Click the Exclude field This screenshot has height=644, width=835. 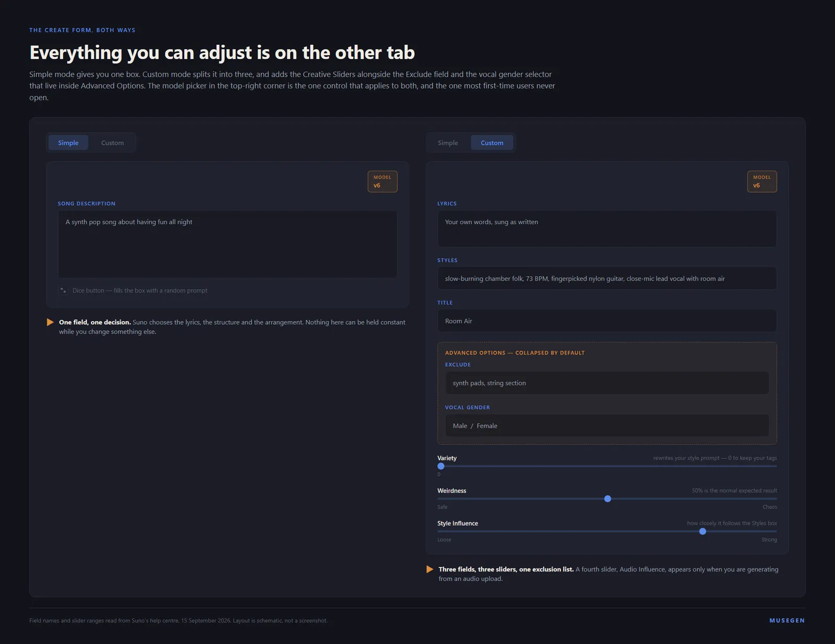(607, 383)
